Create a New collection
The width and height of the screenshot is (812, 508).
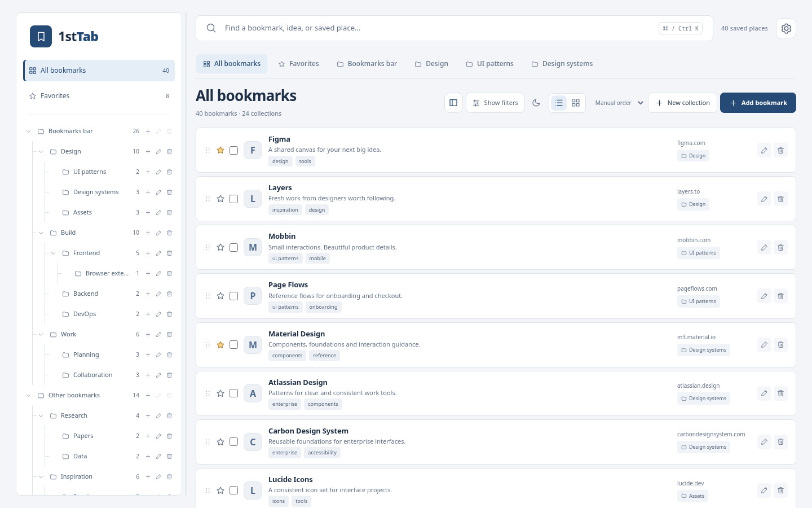(682, 103)
